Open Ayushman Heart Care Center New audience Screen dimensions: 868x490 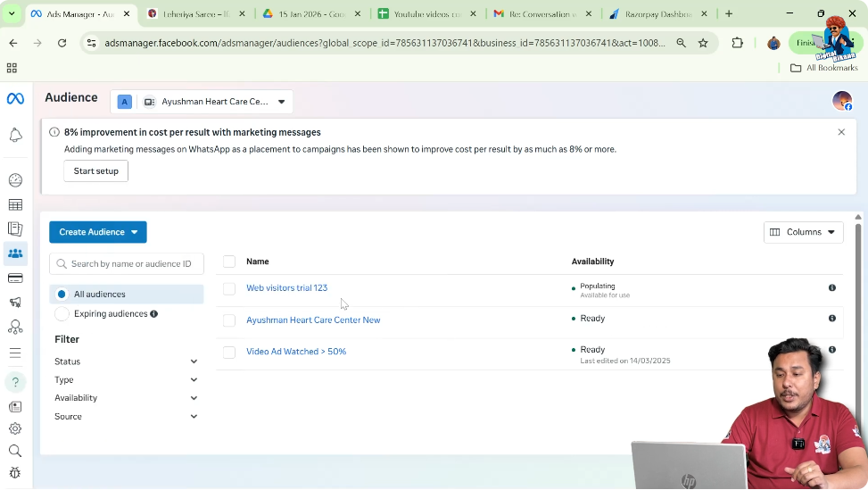313,320
